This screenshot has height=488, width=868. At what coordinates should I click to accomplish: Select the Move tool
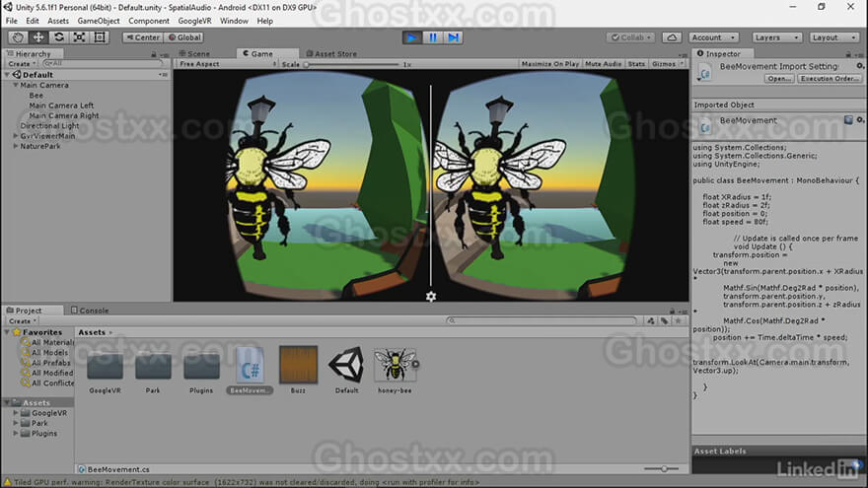tap(38, 37)
